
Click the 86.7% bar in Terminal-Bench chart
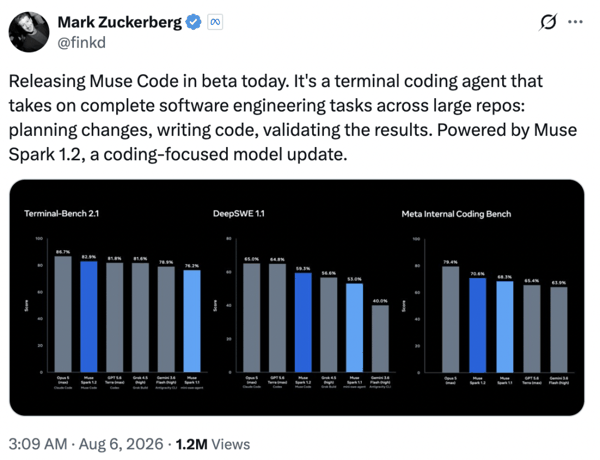(x=63, y=314)
